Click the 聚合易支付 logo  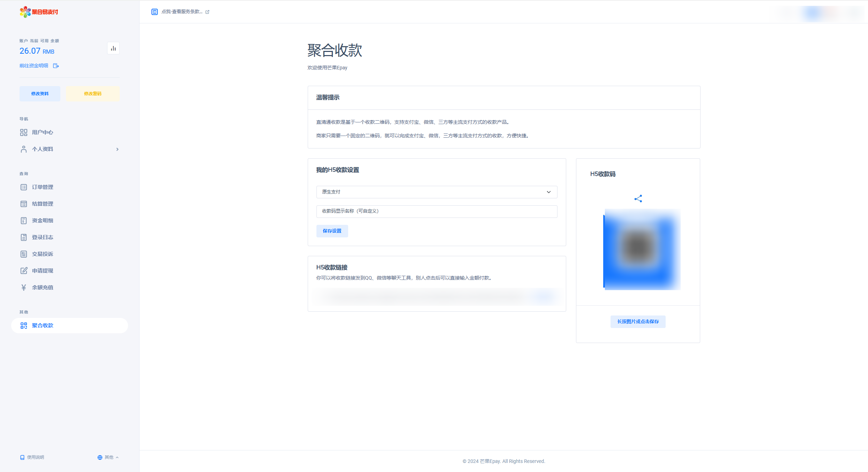(x=39, y=12)
